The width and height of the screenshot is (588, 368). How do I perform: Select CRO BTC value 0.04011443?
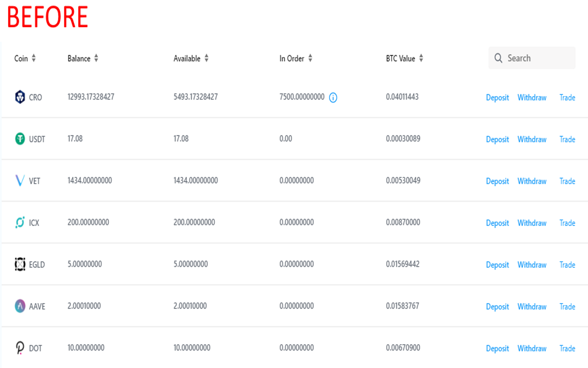tap(402, 97)
